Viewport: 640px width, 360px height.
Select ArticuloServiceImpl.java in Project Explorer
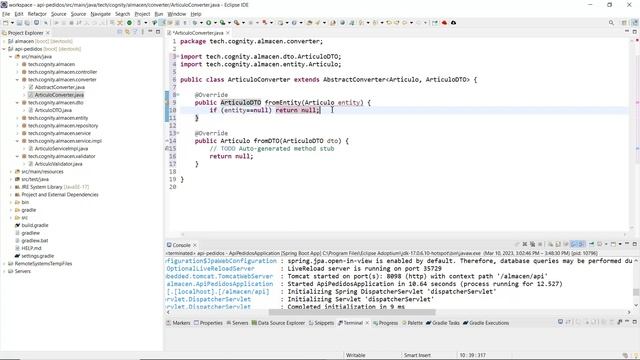pyautogui.click(x=61, y=149)
